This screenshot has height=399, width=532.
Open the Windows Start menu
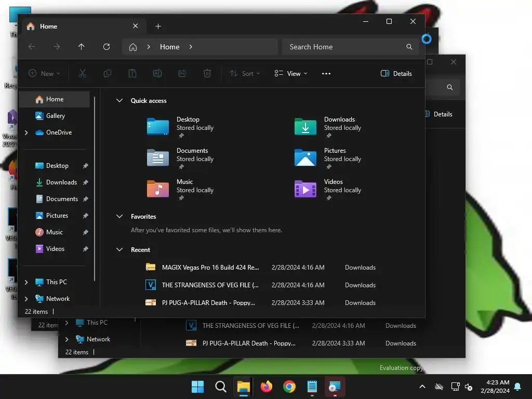[x=198, y=387]
